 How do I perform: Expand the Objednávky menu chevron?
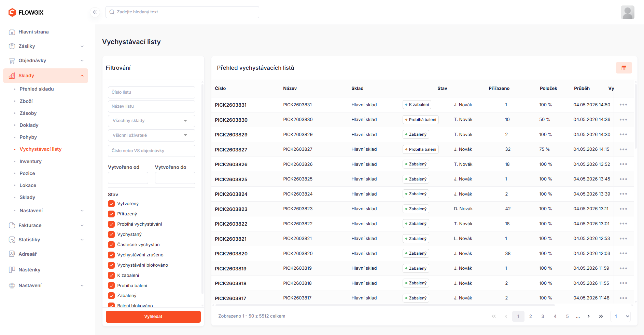(x=82, y=61)
